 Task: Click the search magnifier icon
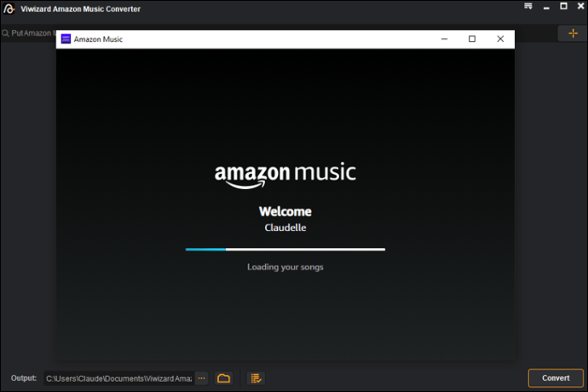click(5, 33)
